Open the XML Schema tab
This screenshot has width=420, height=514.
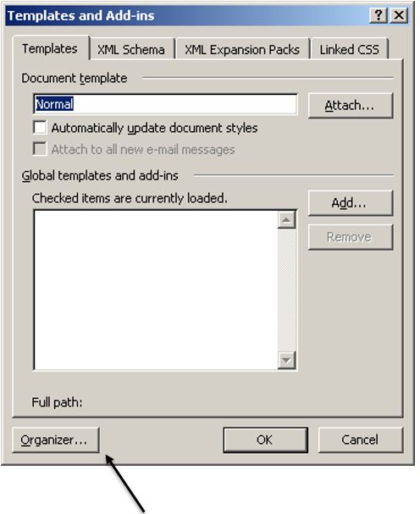pyautogui.click(x=131, y=50)
